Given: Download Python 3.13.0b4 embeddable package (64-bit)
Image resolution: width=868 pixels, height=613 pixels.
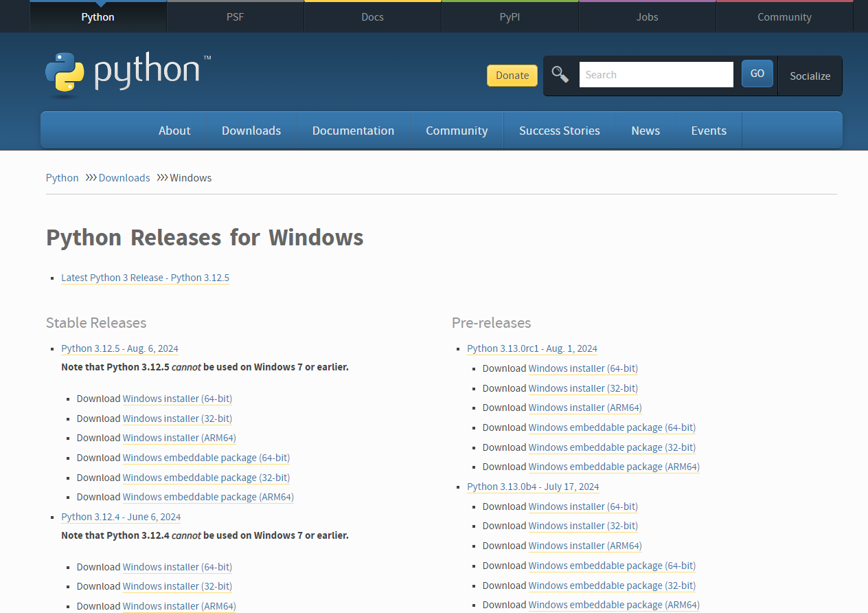Looking at the screenshot, I should [x=612, y=566].
